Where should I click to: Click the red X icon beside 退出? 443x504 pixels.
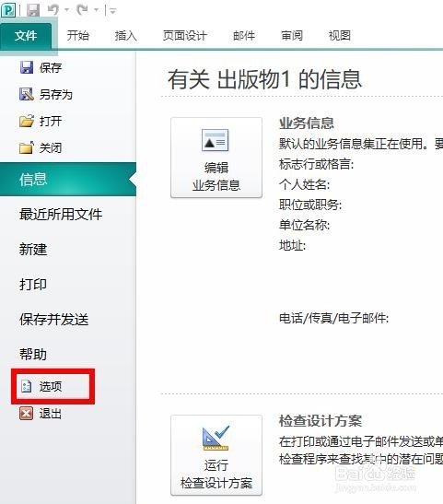click(26, 414)
